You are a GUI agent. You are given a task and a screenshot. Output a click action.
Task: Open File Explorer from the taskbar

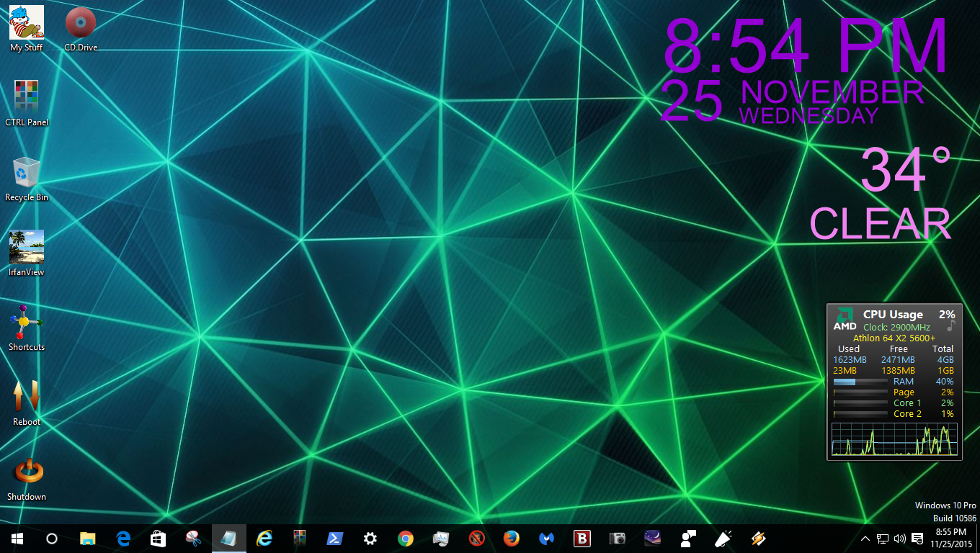[87, 539]
